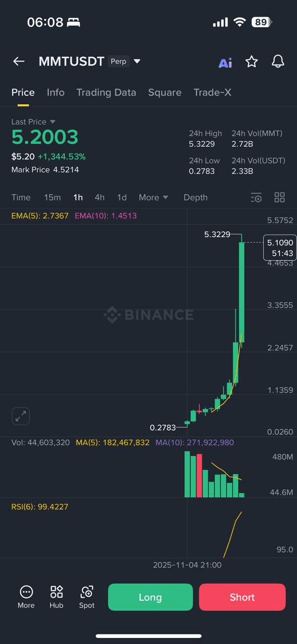Open the grid layout icon beside chart settings
Viewport: 297px width, 644px height.
pyautogui.click(x=279, y=198)
